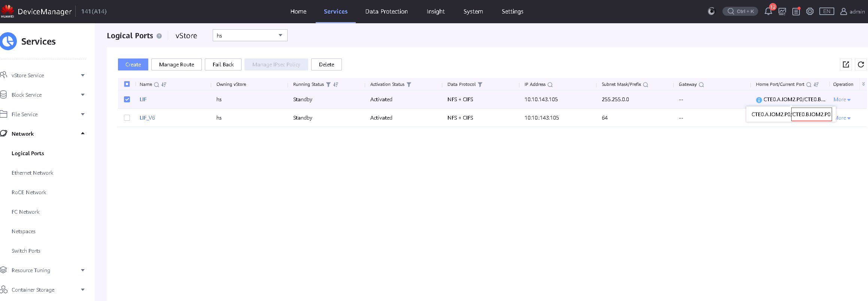The width and height of the screenshot is (868, 301).
Task: Open RoCE Network in sidebar
Action: (29, 192)
